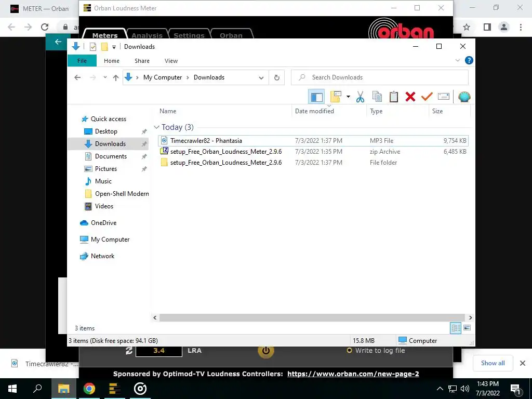The width and height of the screenshot is (532, 399).
Task: Open the Share ribbon tab
Action: click(x=142, y=61)
